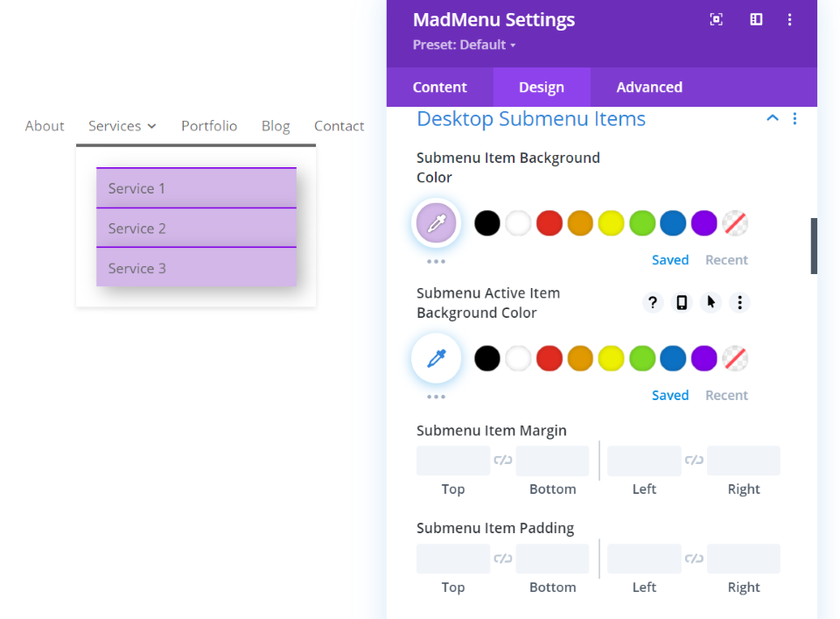The height and width of the screenshot is (619, 840).
Task: Collapse the Desktop Submenu Items section
Action: [x=772, y=119]
